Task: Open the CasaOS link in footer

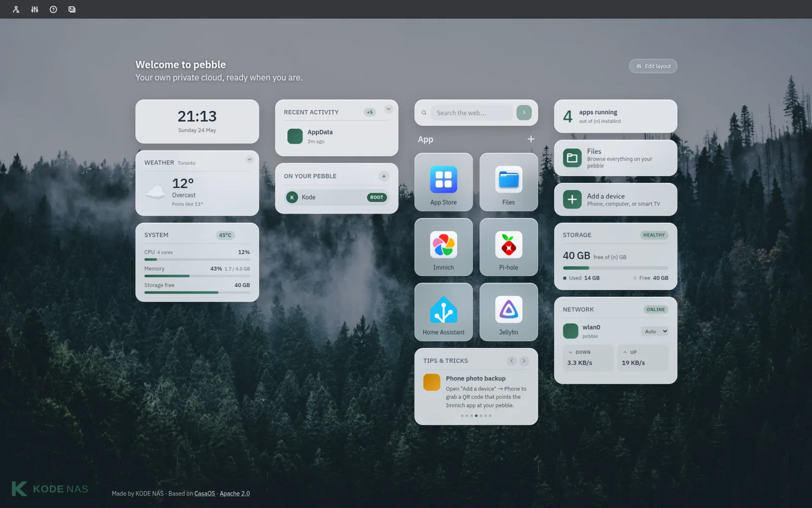Action: [205, 493]
